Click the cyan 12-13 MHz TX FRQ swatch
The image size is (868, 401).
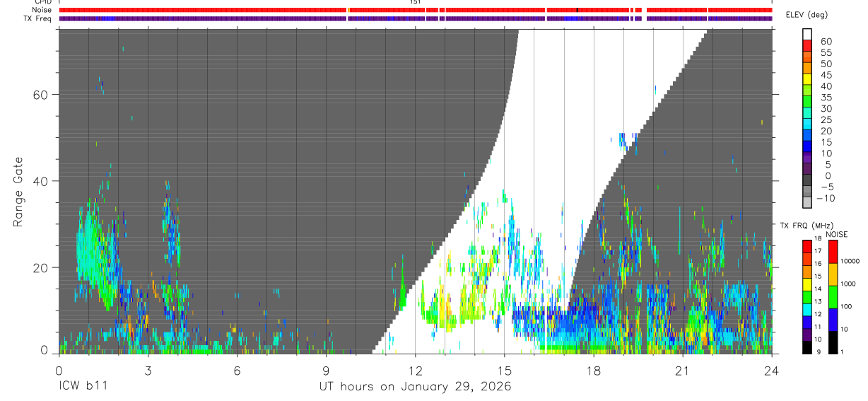tap(807, 310)
